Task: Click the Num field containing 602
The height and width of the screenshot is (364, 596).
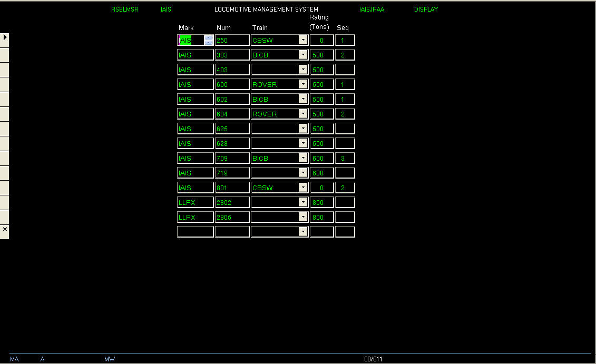Action: 232,99
